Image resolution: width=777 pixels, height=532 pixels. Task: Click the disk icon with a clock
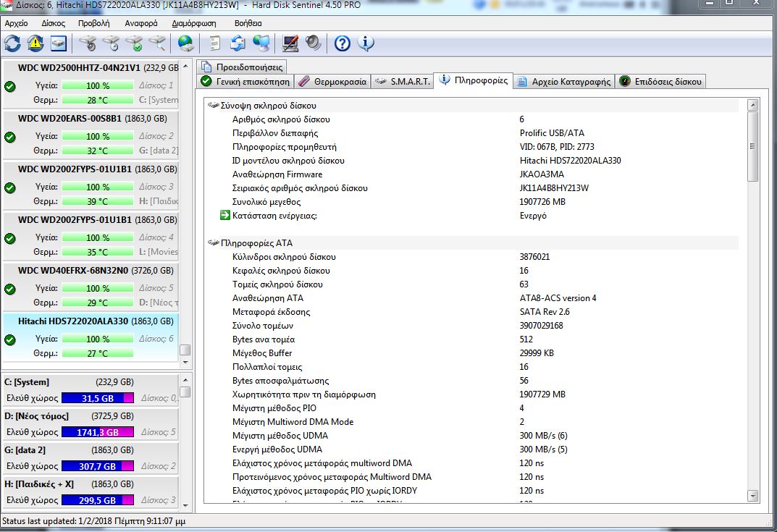pyautogui.click(x=112, y=43)
